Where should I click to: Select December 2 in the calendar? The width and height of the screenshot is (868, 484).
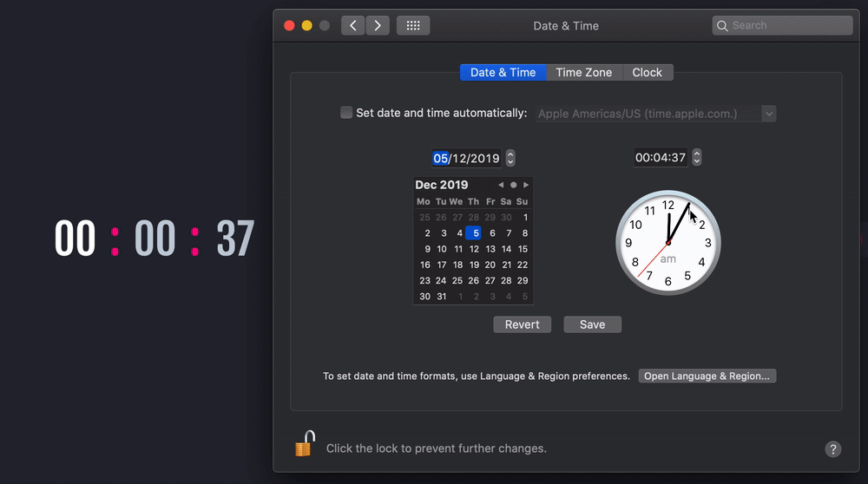click(427, 233)
